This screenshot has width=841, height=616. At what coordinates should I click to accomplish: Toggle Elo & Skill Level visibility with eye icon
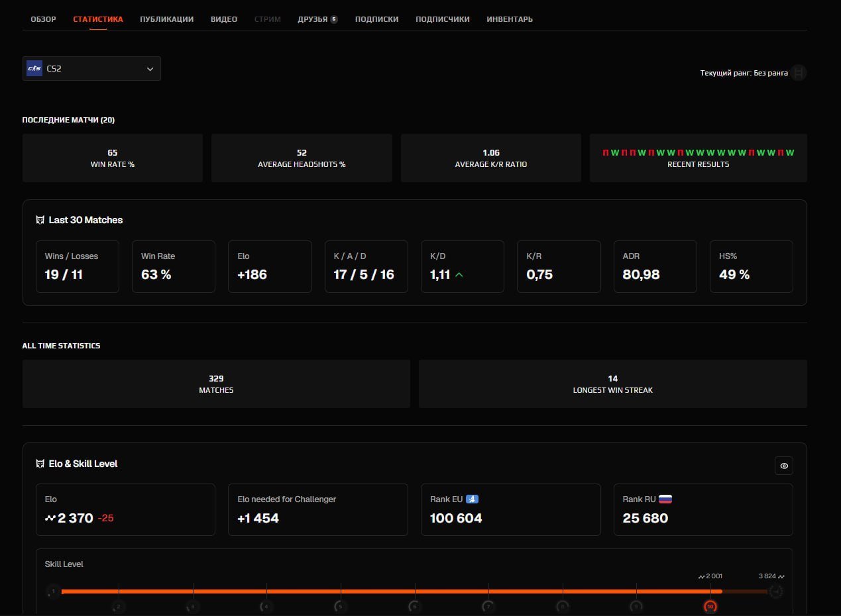tap(784, 466)
